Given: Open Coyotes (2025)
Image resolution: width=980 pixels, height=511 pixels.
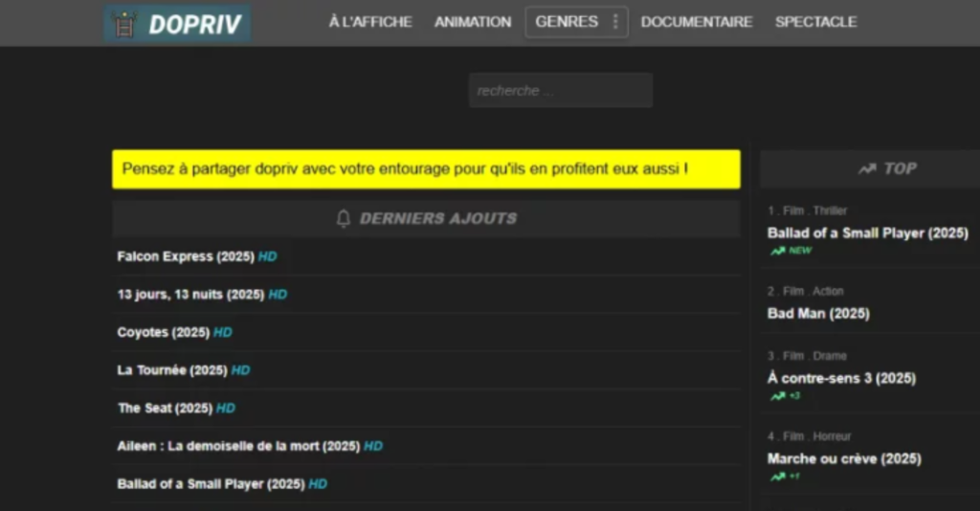Looking at the screenshot, I should tap(163, 332).
